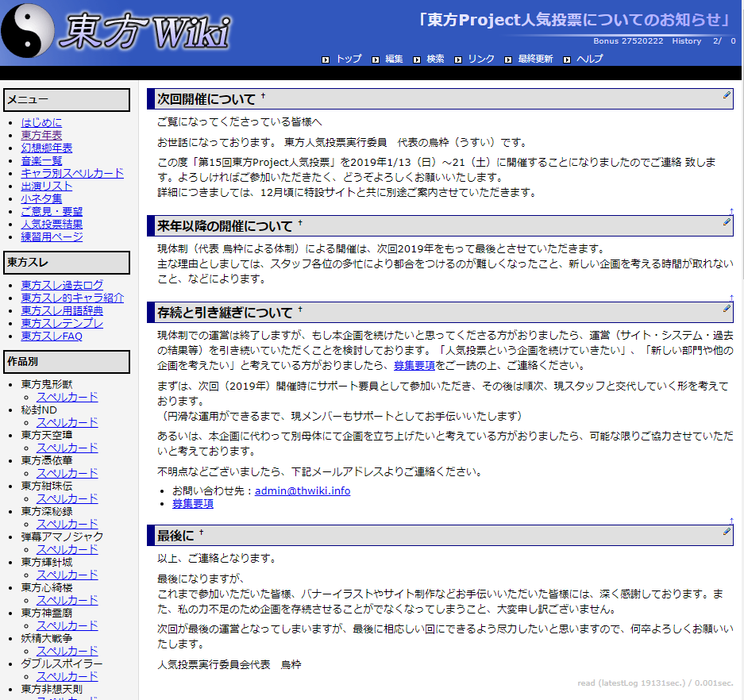This screenshot has width=744, height=700.
Task: Open ヘルプ in the navigation bar
Action: coord(589,59)
